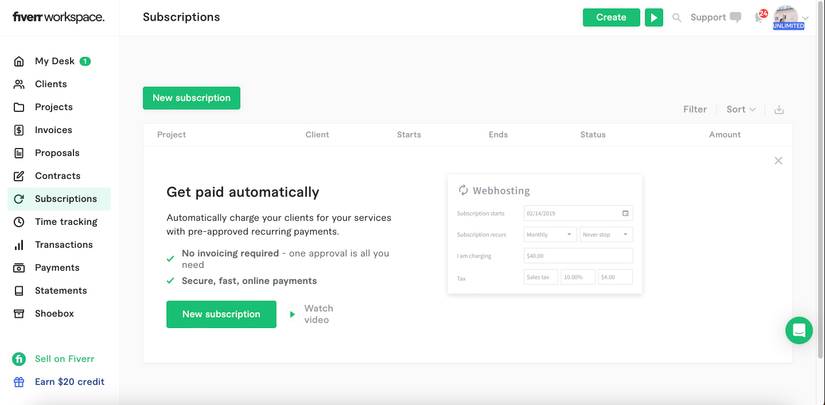Open Shoebox page

(x=54, y=313)
